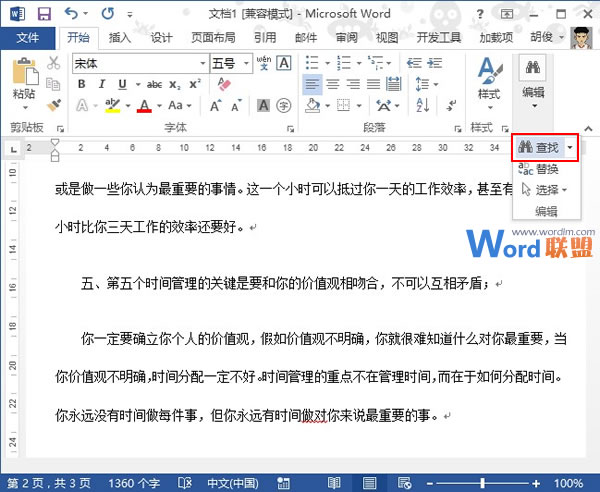Click zoom in plus button
This screenshot has width=600, height=492.
tap(536, 483)
